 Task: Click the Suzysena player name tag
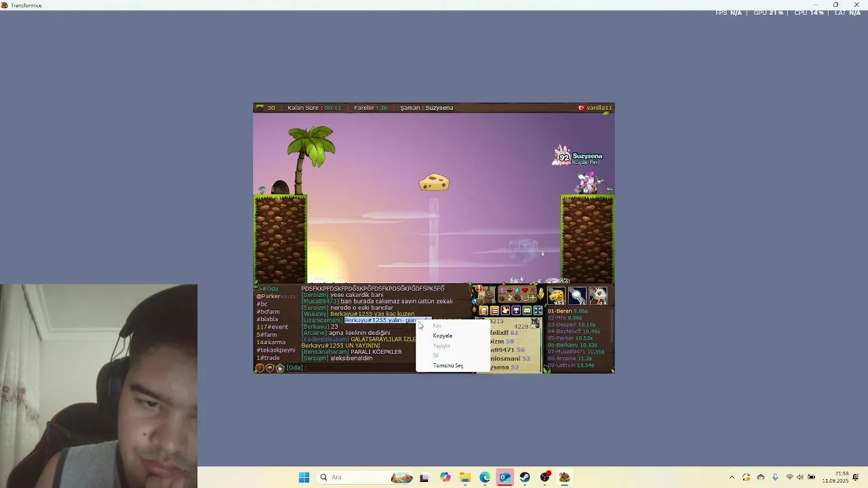pos(587,156)
